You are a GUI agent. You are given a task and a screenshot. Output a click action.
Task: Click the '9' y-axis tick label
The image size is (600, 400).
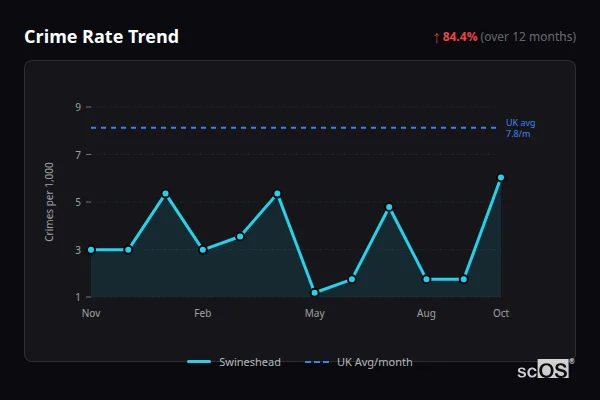pyautogui.click(x=78, y=107)
